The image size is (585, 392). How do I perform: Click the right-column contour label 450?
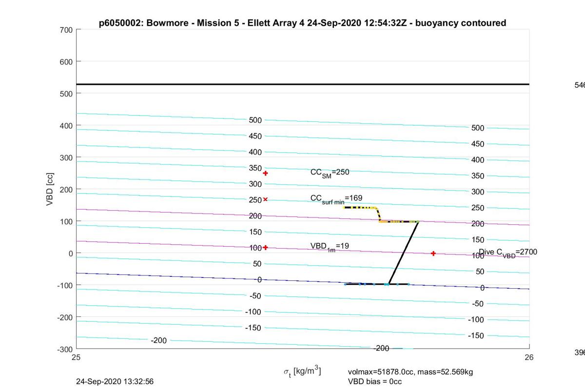point(478,144)
